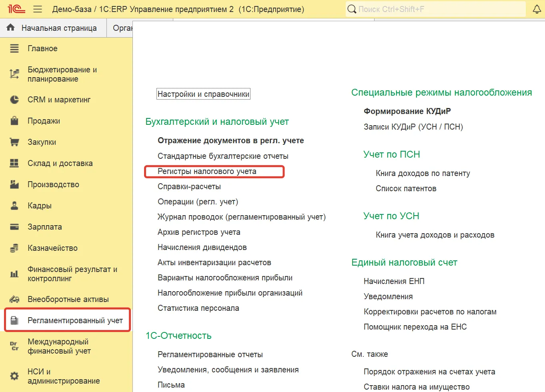Open Книга доходов по патенту
The image size is (545, 392).
tap(423, 173)
